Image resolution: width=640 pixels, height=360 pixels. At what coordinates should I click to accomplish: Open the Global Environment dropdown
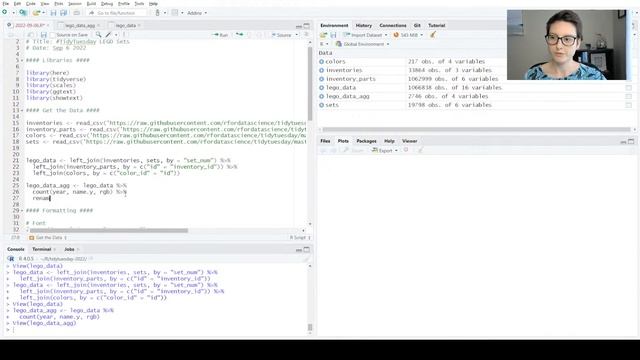pos(362,44)
